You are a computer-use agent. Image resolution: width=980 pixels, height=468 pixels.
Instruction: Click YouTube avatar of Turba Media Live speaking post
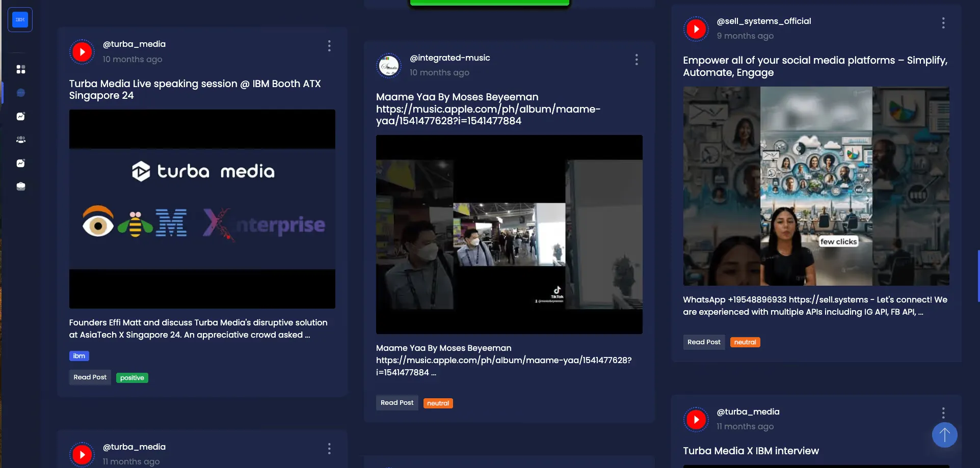[x=82, y=52]
